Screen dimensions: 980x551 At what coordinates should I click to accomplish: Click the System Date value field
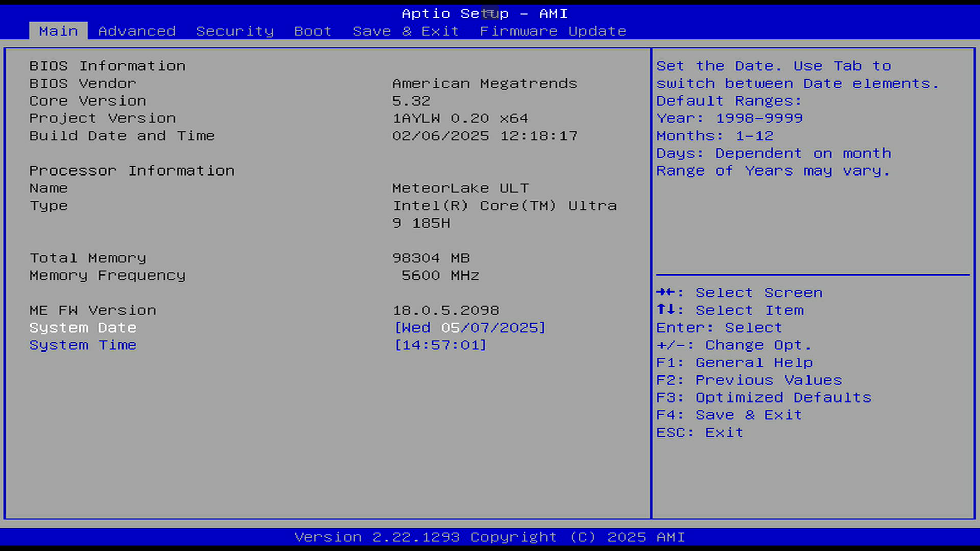470,328
